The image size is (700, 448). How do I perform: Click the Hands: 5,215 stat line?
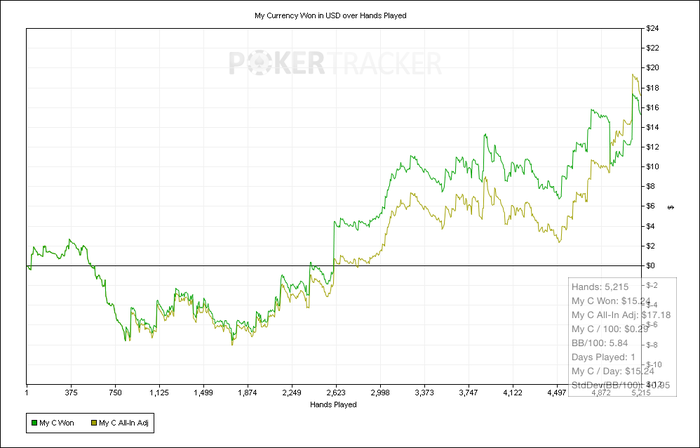point(600,287)
